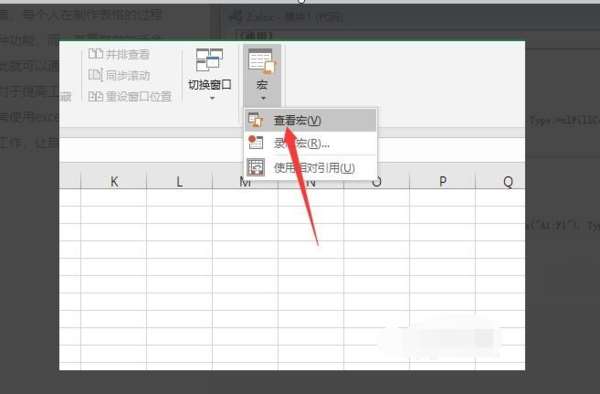Click the 使用相对引用(U) icon
This screenshot has width=600, height=394.
click(256, 167)
